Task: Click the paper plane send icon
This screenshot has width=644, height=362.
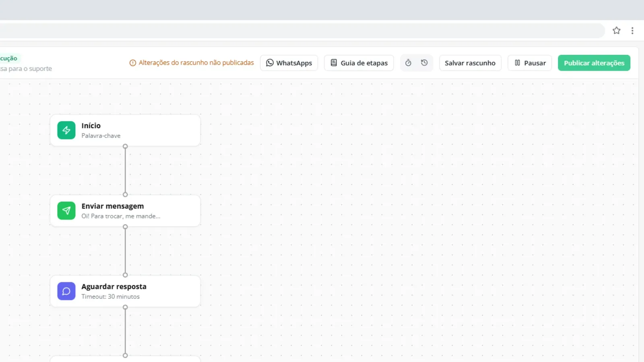Action: click(x=66, y=211)
